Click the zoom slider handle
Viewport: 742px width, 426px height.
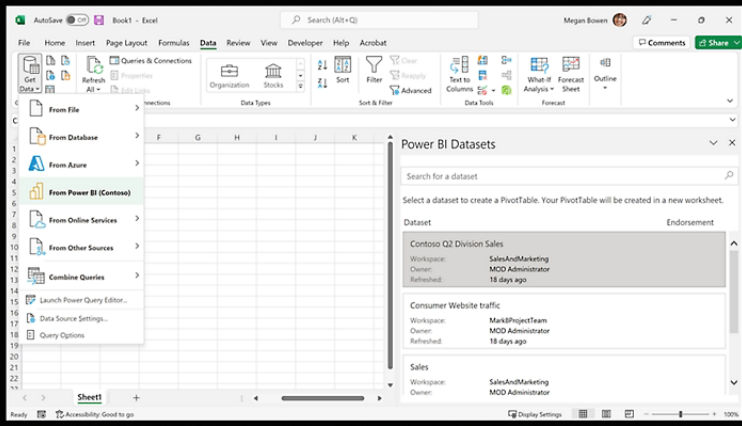[x=680, y=414]
